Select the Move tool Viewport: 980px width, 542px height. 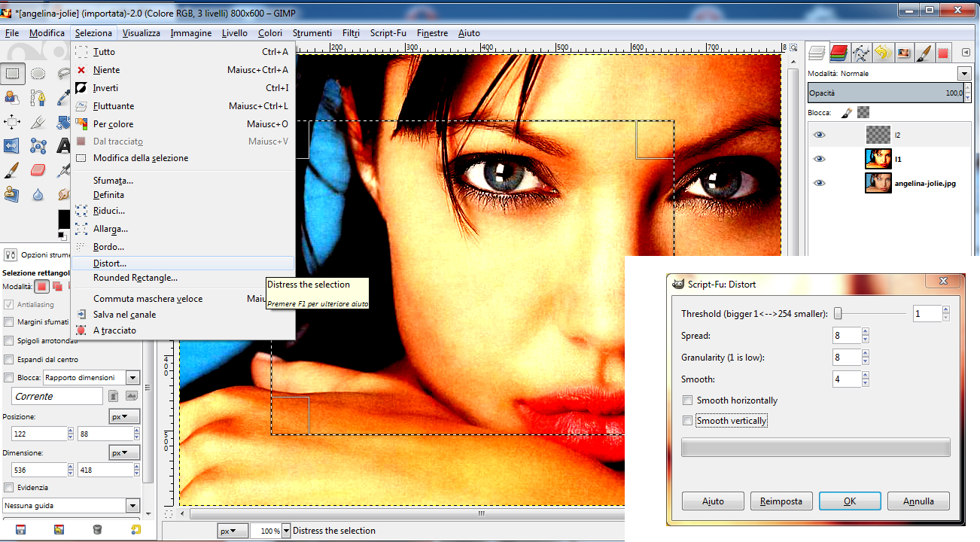pyautogui.click(x=12, y=122)
